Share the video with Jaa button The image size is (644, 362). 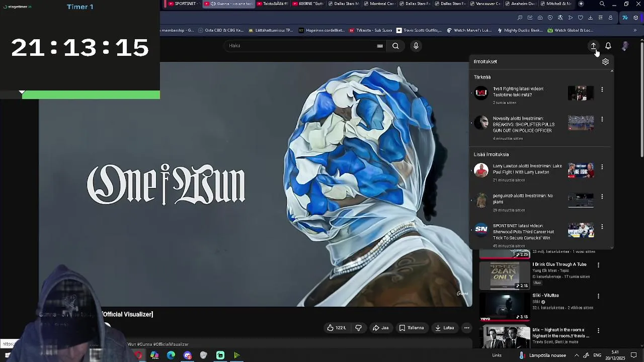(380, 328)
